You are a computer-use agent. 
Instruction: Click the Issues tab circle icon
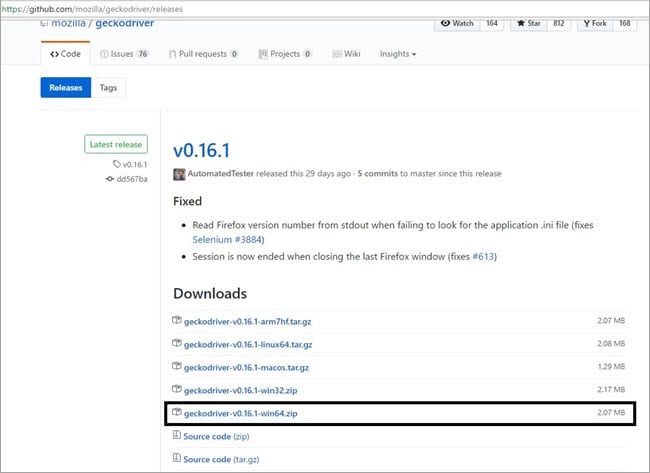point(104,54)
